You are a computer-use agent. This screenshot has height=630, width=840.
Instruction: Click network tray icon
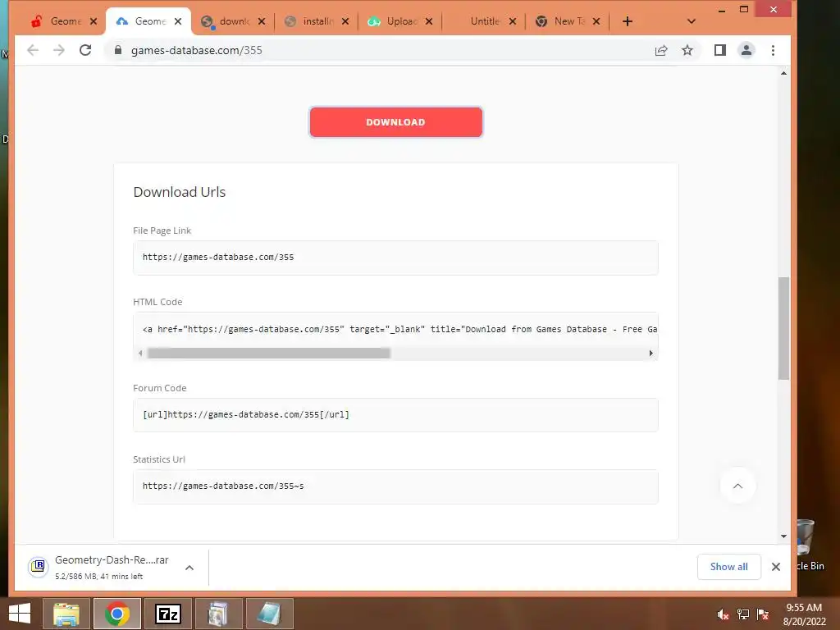tap(743, 614)
